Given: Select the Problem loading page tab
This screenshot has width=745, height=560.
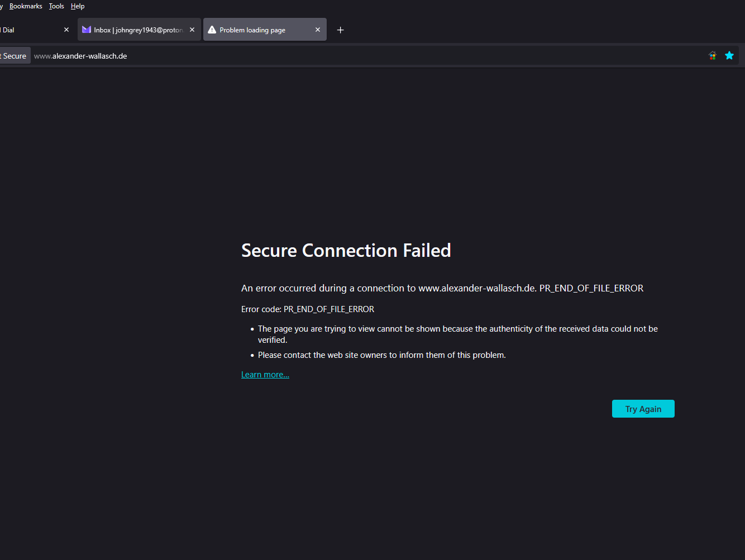Looking at the screenshot, I should [265, 30].
